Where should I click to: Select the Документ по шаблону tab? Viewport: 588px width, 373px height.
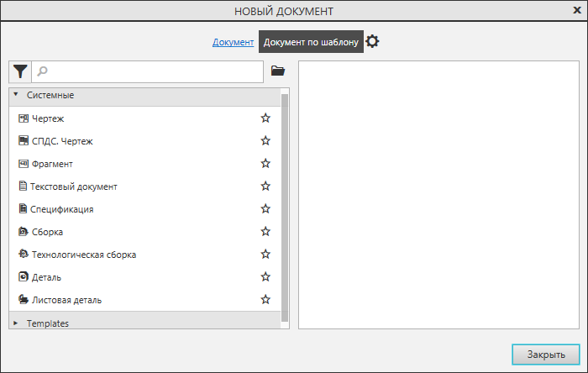click(x=311, y=42)
